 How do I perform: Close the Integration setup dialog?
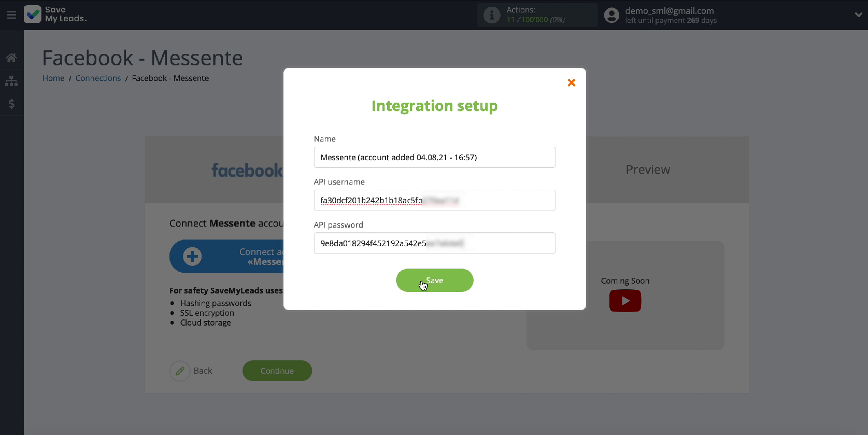point(572,82)
